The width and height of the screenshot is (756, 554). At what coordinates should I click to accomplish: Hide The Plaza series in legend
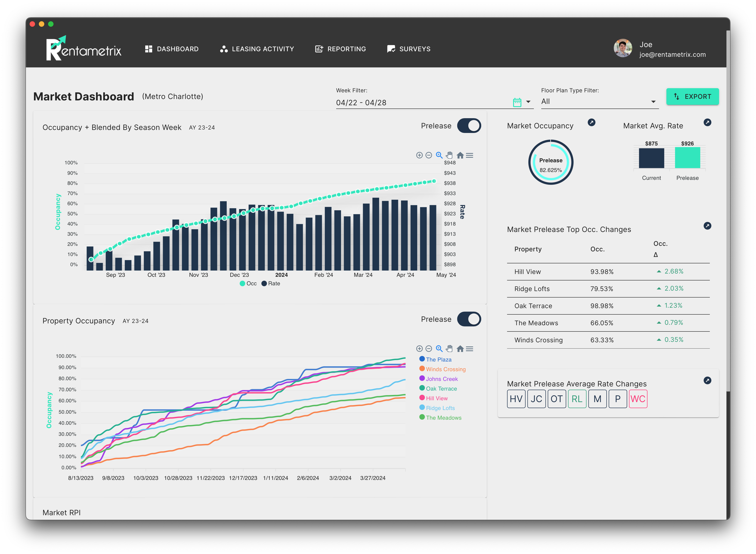438,359
